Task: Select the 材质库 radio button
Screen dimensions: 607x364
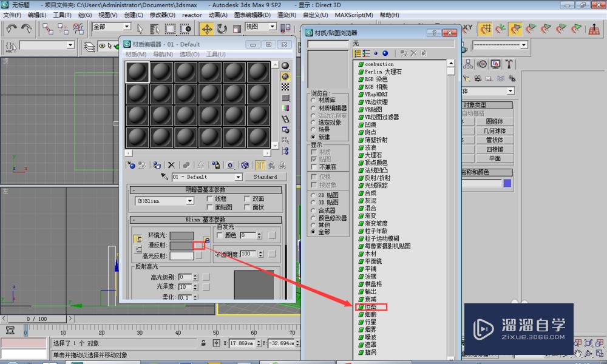Action: click(313, 100)
